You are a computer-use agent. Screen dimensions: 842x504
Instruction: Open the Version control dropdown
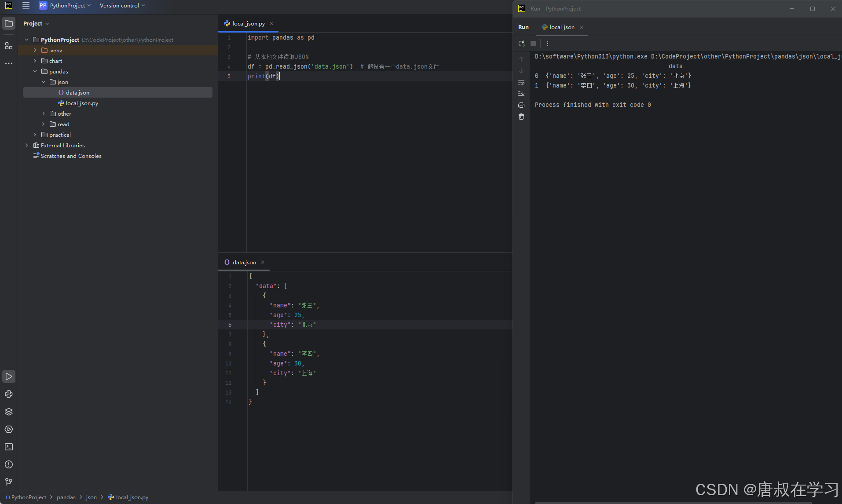(x=122, y=6)
